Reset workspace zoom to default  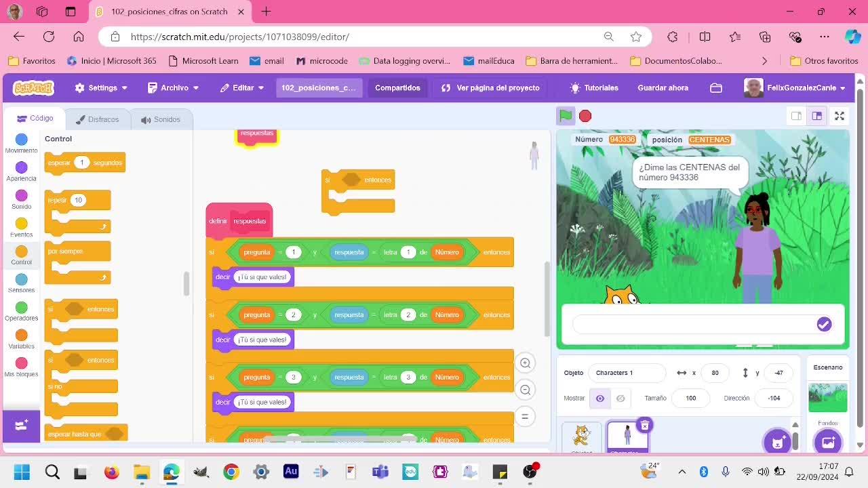tap(525, 416)
